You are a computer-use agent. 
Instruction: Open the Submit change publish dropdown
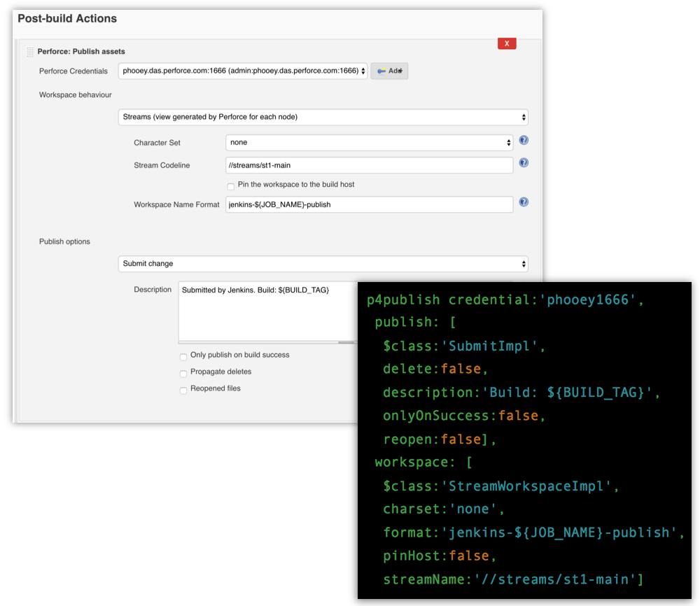(x=323, y=263)
